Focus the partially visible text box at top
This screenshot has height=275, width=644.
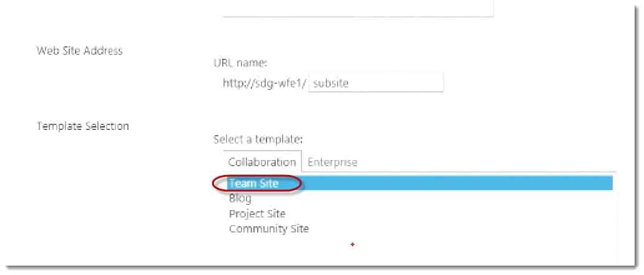pos(358,8)
